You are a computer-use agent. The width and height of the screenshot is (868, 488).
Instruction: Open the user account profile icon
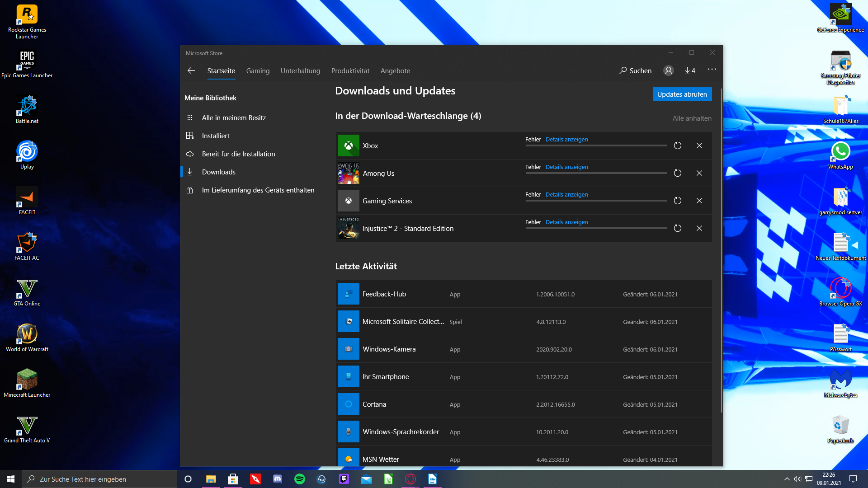pos(668,70)
